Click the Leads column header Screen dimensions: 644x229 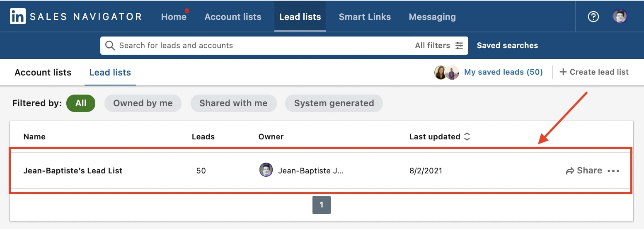(x=203, y=136)
